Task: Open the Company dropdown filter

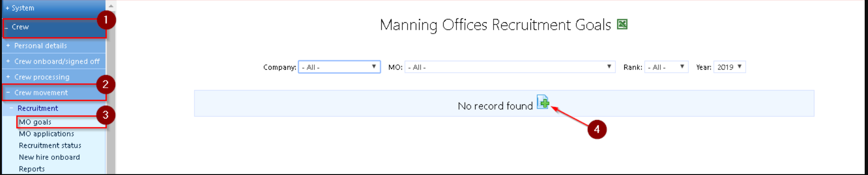Action: [x=339, y=67]
